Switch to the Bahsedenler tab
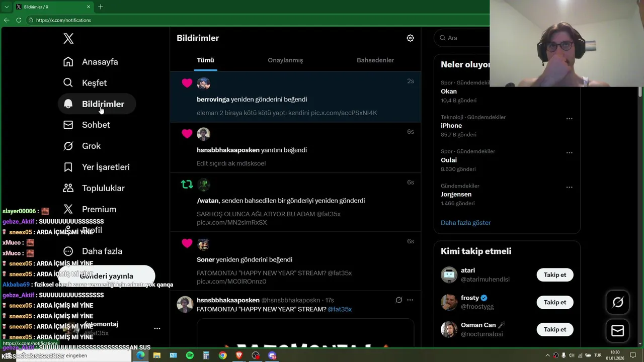This screenshot has height=362, width=644. (375, 60)
